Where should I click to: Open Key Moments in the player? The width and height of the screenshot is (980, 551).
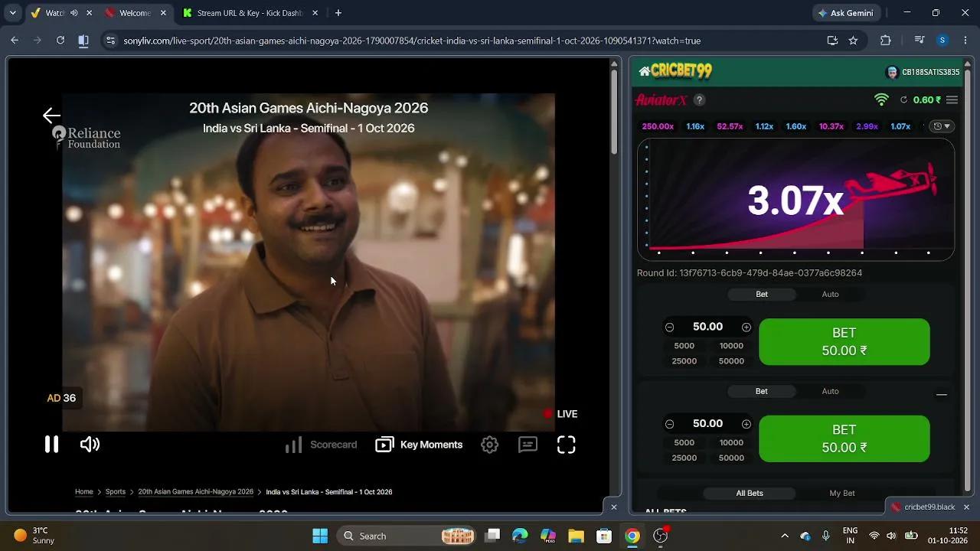pos(419,445)
